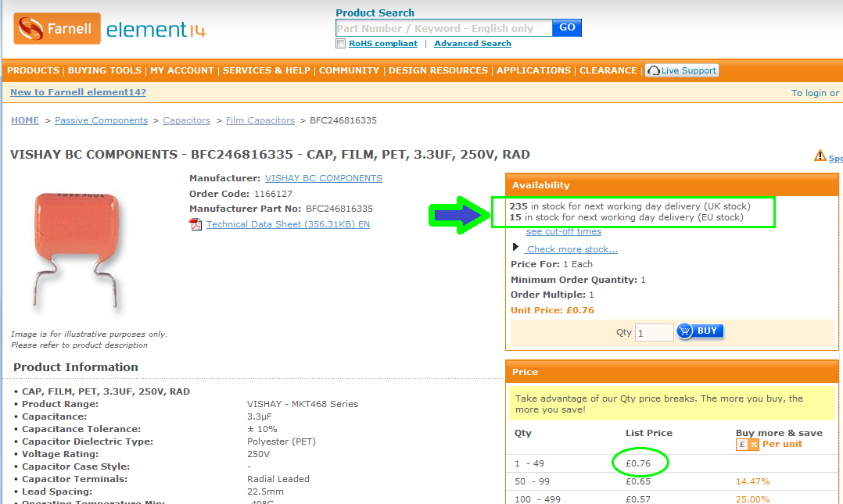Open the CLEARANCE menu
This screenshot has width=843, height=504.
click(608, 70)
